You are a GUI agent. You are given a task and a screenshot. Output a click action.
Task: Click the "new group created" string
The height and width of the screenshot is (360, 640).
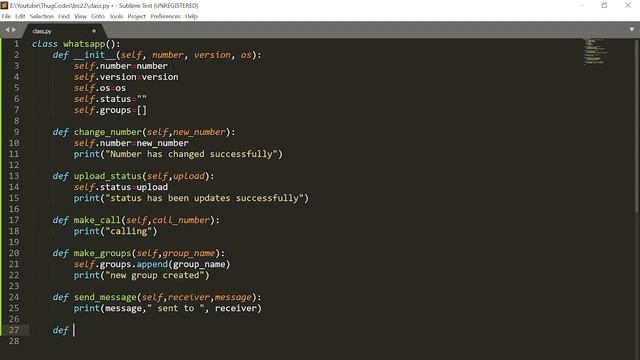[155, 275]
